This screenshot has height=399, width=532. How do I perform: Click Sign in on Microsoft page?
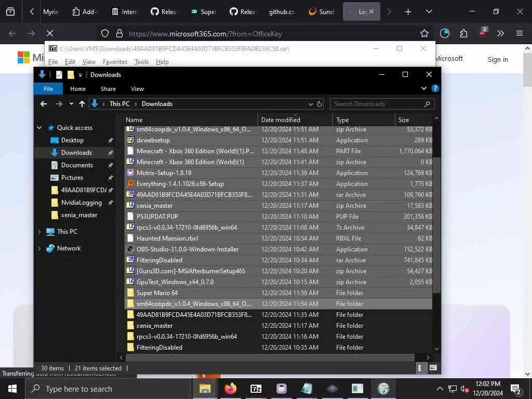point(498,59)
